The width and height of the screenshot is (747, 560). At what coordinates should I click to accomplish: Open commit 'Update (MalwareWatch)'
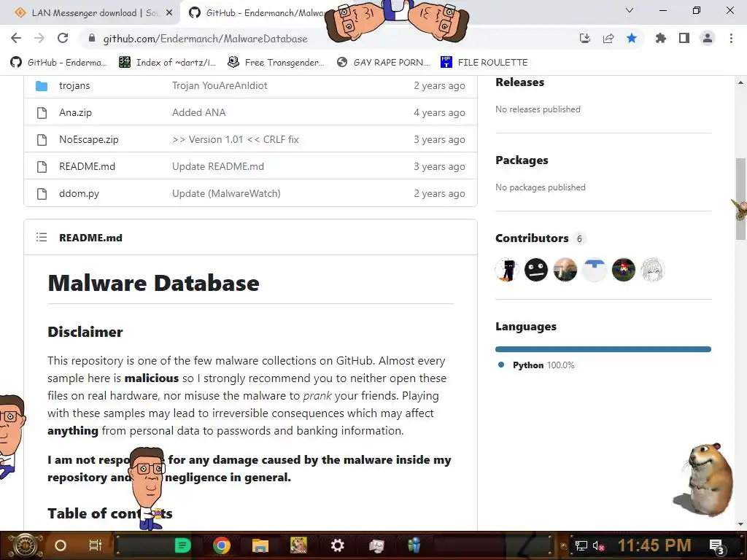[x=226, y=194]
